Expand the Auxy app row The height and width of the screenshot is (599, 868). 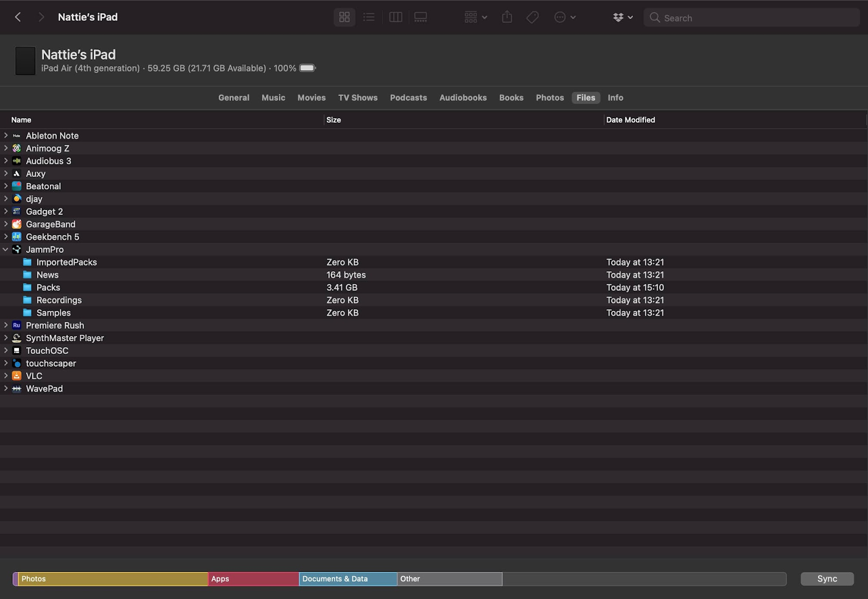(6, 174)
